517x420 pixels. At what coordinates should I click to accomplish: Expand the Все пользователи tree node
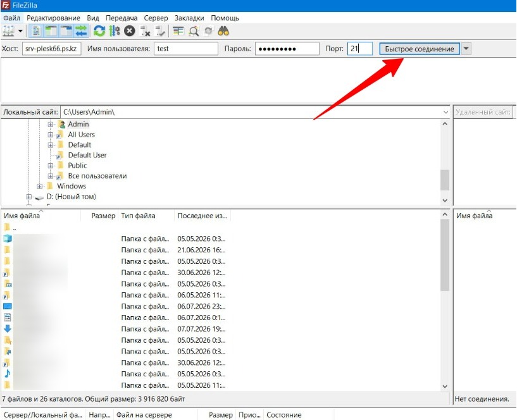pos(51,176)
